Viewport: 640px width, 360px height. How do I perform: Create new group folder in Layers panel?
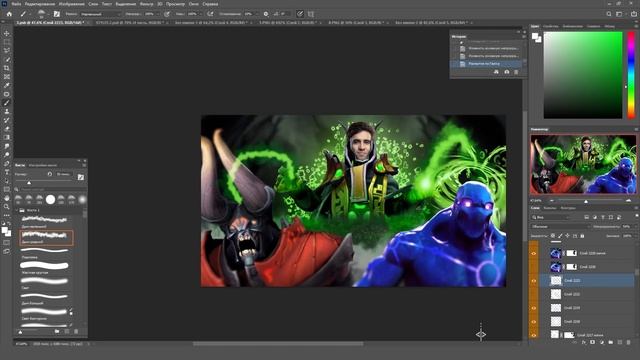[x=611, y=342]
